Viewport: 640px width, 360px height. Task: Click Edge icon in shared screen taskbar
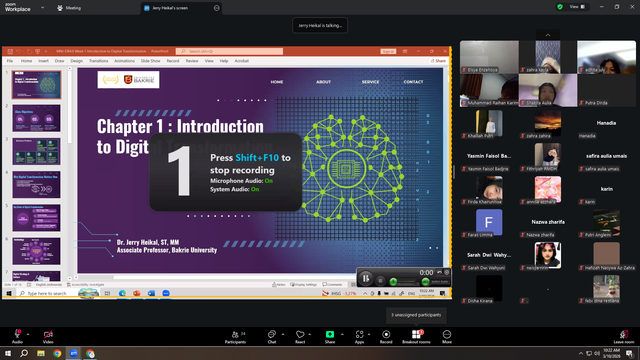(x=122, y=293)
